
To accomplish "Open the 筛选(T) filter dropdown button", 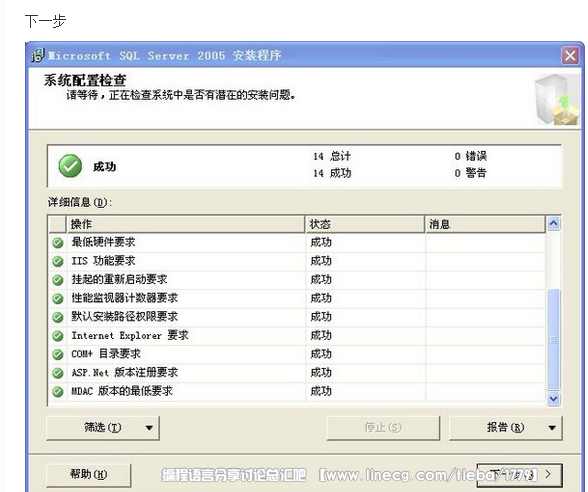I will tap(103, 428).
